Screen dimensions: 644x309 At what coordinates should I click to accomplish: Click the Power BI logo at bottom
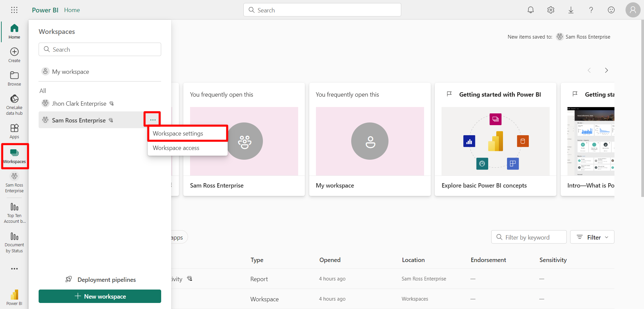point(14,297)
